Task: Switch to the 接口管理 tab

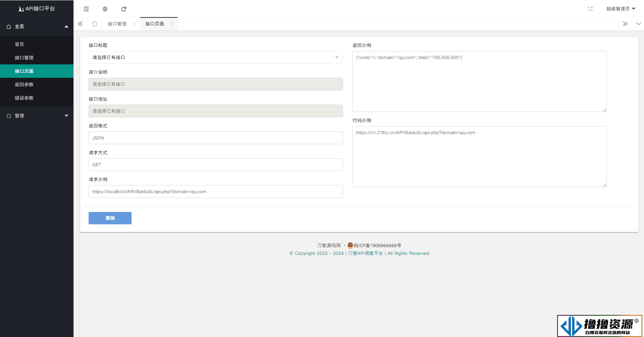Action: [x=117, y=24]
